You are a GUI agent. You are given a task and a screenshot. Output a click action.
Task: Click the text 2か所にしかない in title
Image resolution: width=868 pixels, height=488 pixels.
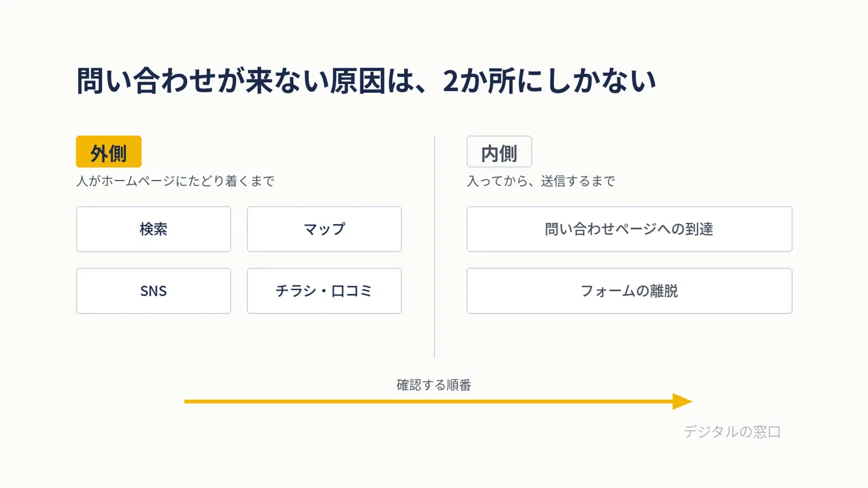click(x=549, y=81)
